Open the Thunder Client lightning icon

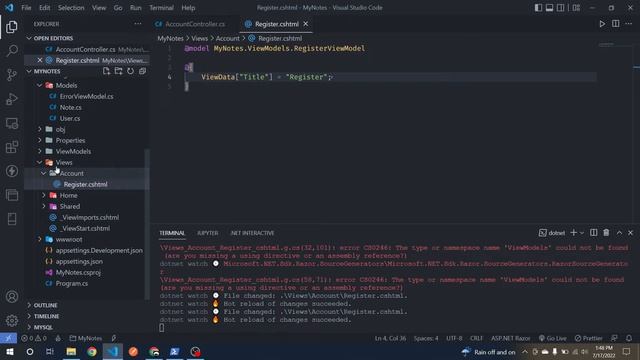12,171
